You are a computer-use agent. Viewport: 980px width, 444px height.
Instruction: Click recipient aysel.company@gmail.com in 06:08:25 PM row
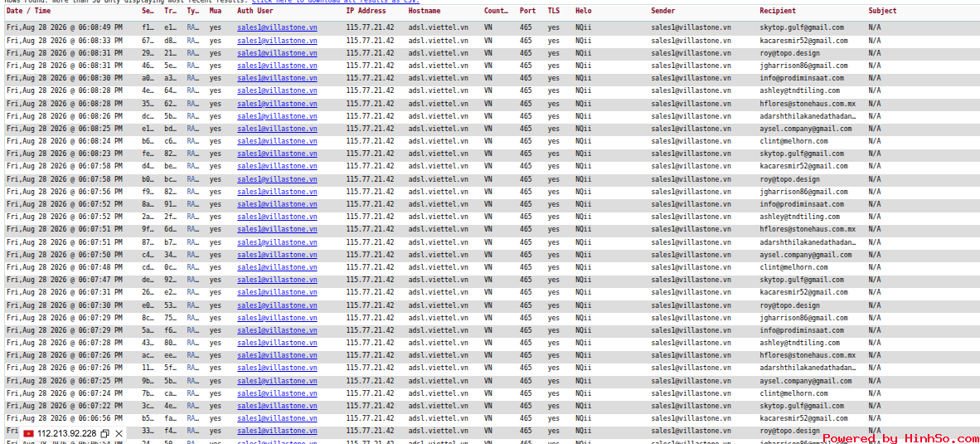tap(806, 128)
